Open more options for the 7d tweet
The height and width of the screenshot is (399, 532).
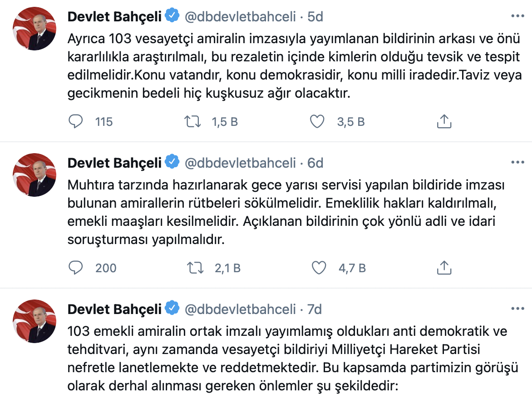(517, 309)
